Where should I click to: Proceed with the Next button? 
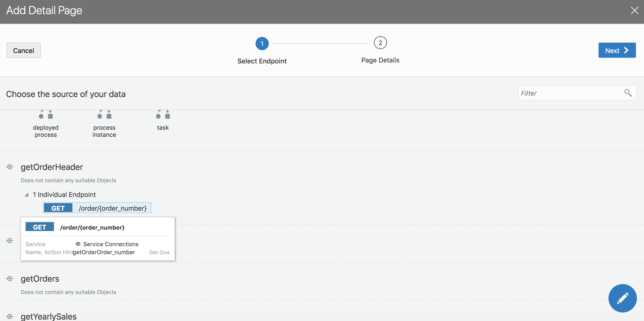[x=617, y=50]
